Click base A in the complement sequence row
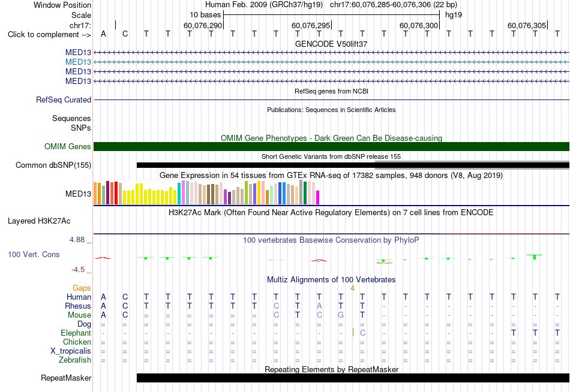This screenshot has height=392, width=570. pos(103,34)
